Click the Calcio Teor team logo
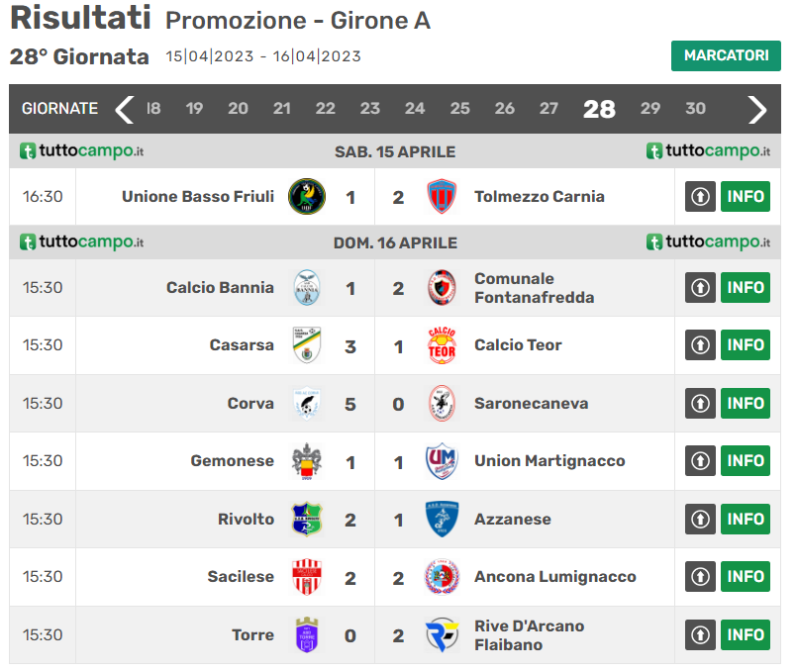This screenshot has width=797, height=672. (x=442, y=345)
